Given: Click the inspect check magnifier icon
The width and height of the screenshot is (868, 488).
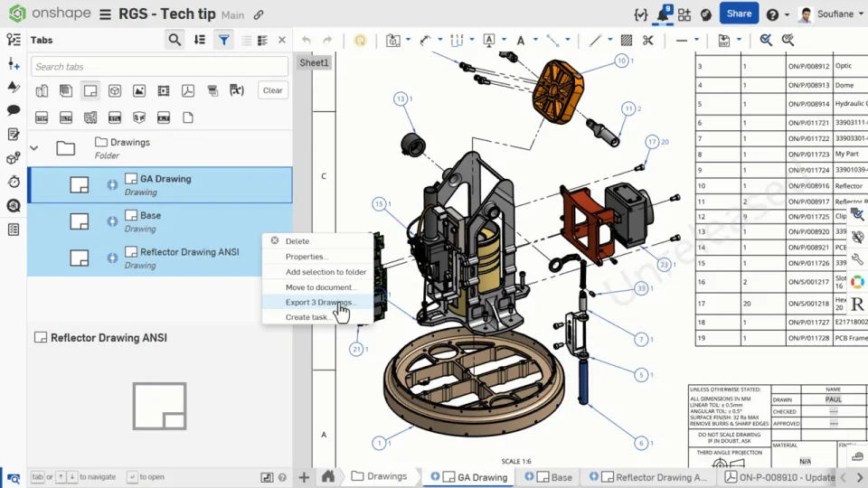Looking at the screenshot, I should pos(766,40).
